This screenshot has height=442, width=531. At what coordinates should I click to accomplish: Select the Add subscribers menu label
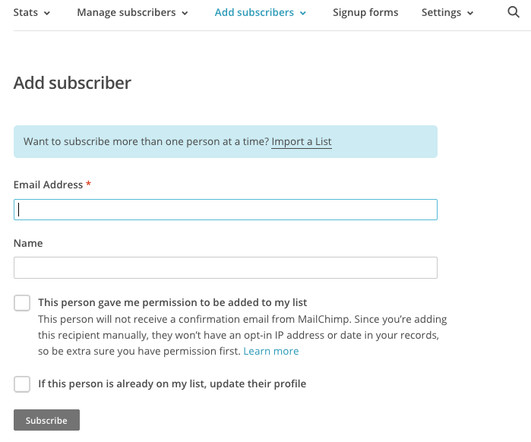pos(254,13)
